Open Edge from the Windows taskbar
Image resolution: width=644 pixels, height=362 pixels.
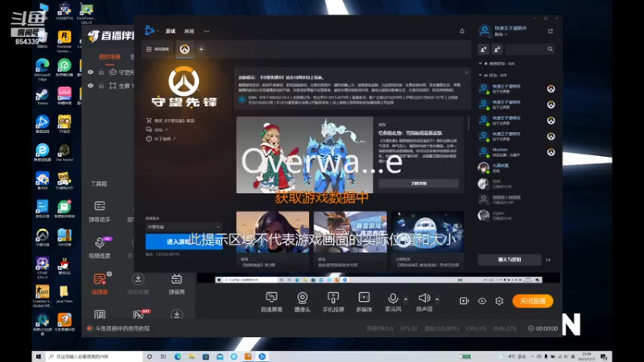(177, 356)
